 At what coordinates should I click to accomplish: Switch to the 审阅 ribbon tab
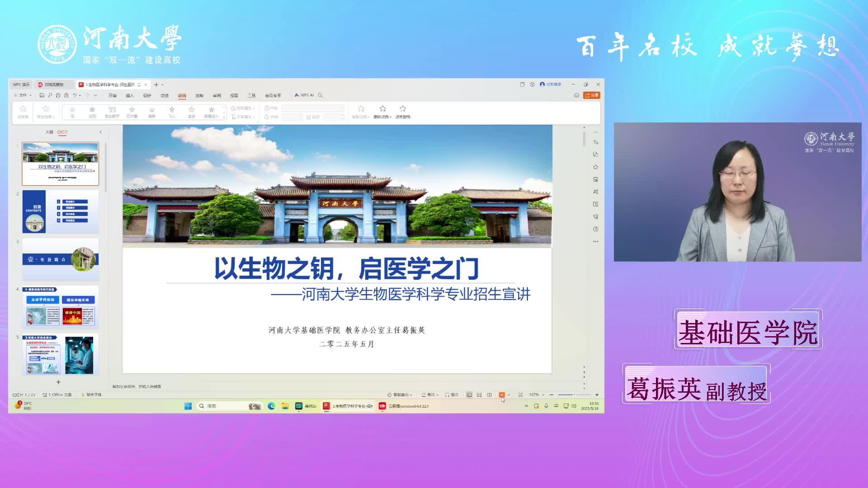tap(217, 95)
